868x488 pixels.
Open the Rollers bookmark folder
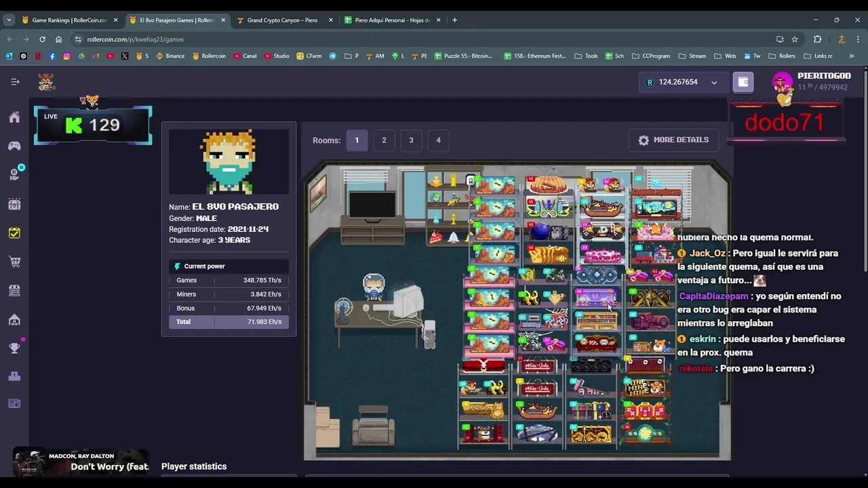pyautogui.click(x=782, y=56)
